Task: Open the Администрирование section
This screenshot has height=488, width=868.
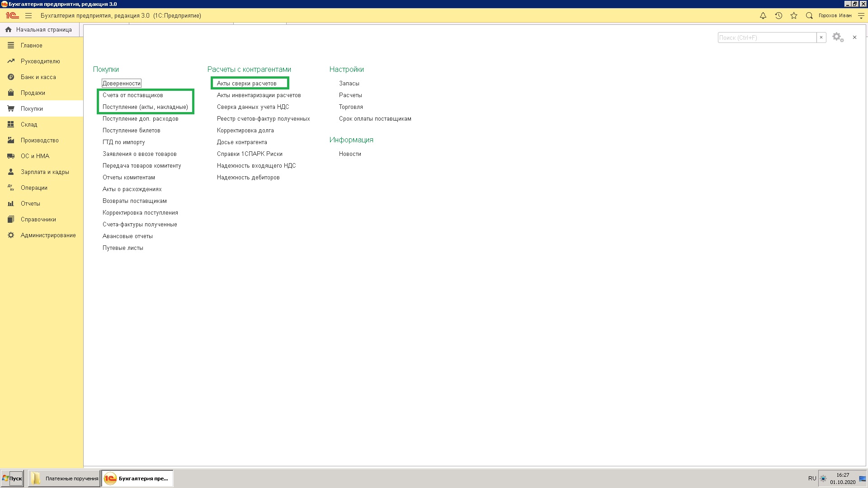Action: pyautogui.click(x=48, y=235)
